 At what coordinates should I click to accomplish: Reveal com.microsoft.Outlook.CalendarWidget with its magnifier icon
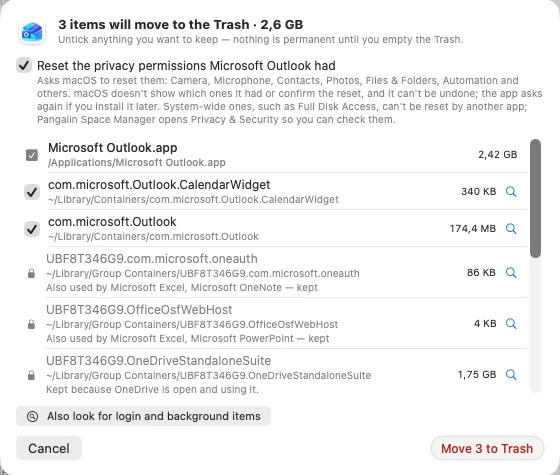[511, 192]
